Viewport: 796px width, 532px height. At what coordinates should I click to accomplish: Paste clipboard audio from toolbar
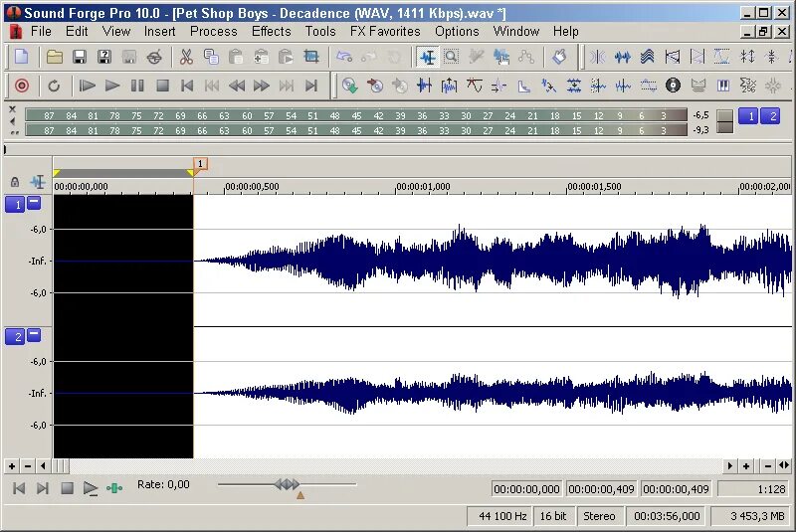point(236,57)
